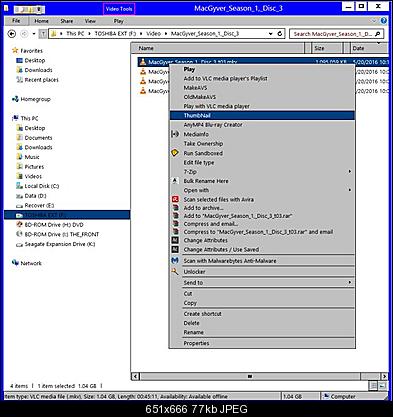Sort by the Size column header
The height and width of the screenshot is (417, 393).
click(x=328, y=48)
